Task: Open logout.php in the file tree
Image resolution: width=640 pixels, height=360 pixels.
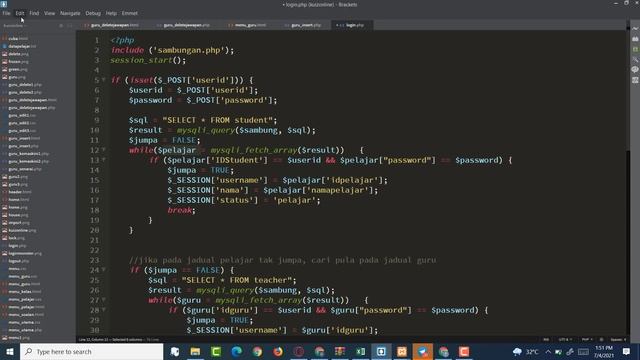Action: pyautogui.click(x=18, y=261)
